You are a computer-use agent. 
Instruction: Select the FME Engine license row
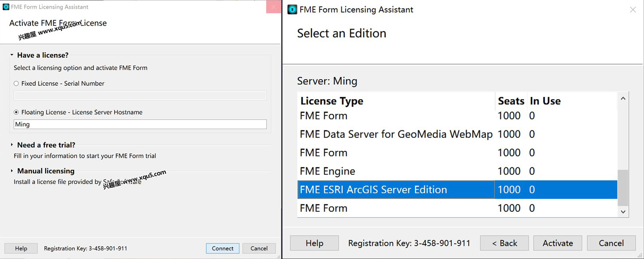click(457, 171)
